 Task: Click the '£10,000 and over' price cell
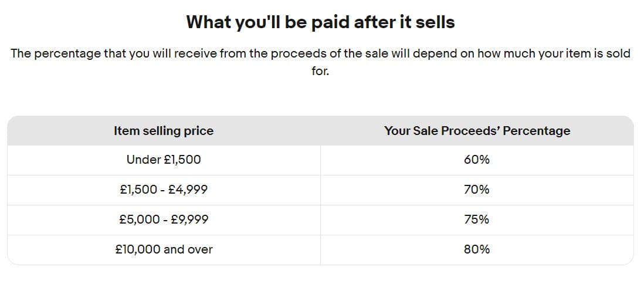pos(164,249)
